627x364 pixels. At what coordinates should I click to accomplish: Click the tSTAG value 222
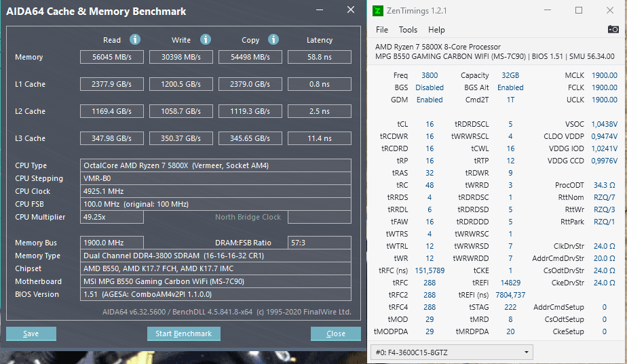(x=510, y=307)
